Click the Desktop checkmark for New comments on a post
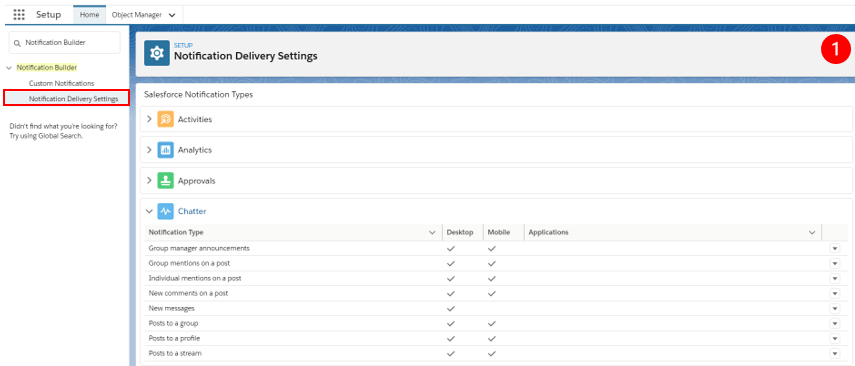The width and height of the screenshot is (855, 366). click(450, 293)
